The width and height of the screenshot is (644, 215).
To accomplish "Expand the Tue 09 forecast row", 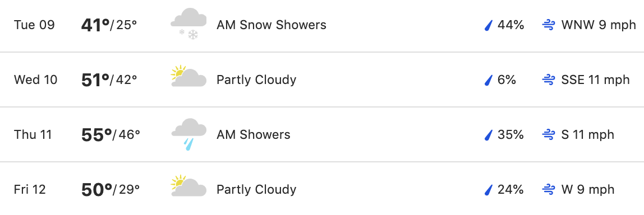I will click(x=322, y=25).
